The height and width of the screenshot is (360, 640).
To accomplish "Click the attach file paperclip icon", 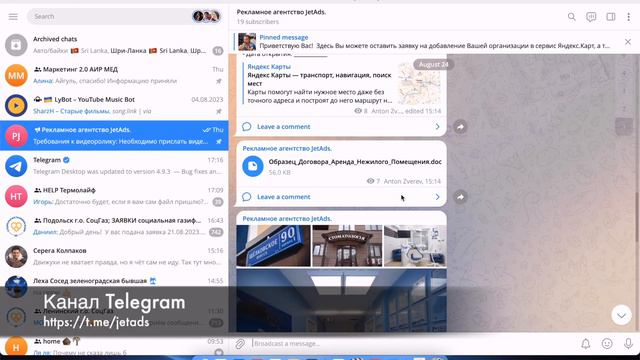I will (240, 344).
